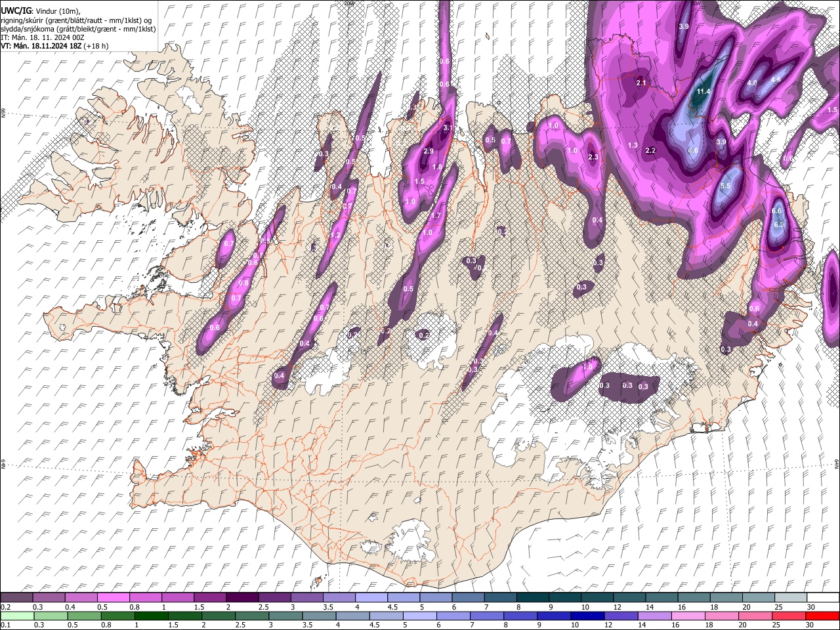Click the 0.2 label under the upper legend
The image size is (840, 630).
pos(5,607)
